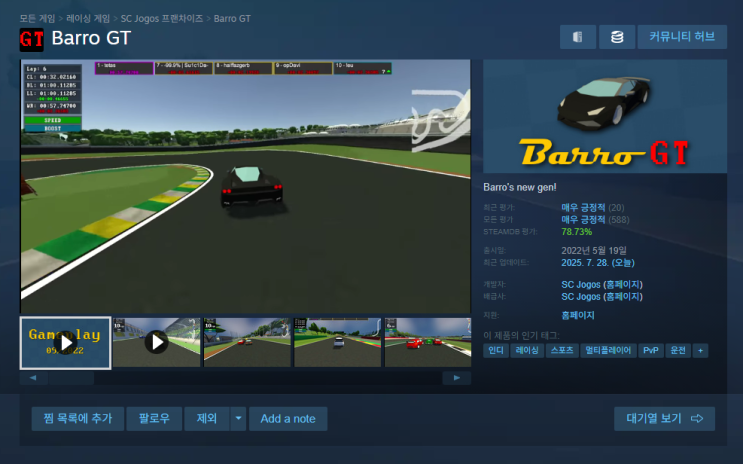The width and height of the screenshot is (743, 464).
Task: Select the PvP tag
Action: [x=651, y=350]
